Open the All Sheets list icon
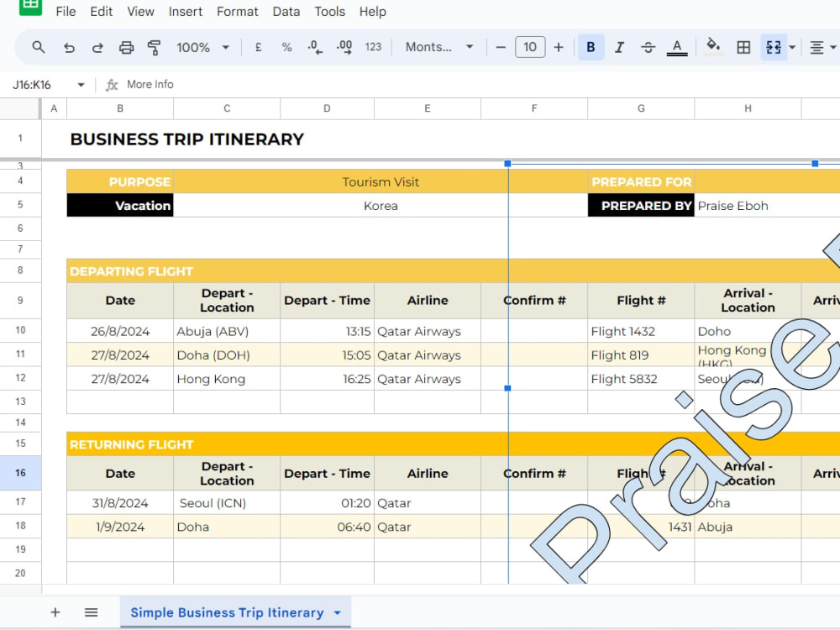The width and height of the screenshot is (840, 630). (x=91, y=612)
